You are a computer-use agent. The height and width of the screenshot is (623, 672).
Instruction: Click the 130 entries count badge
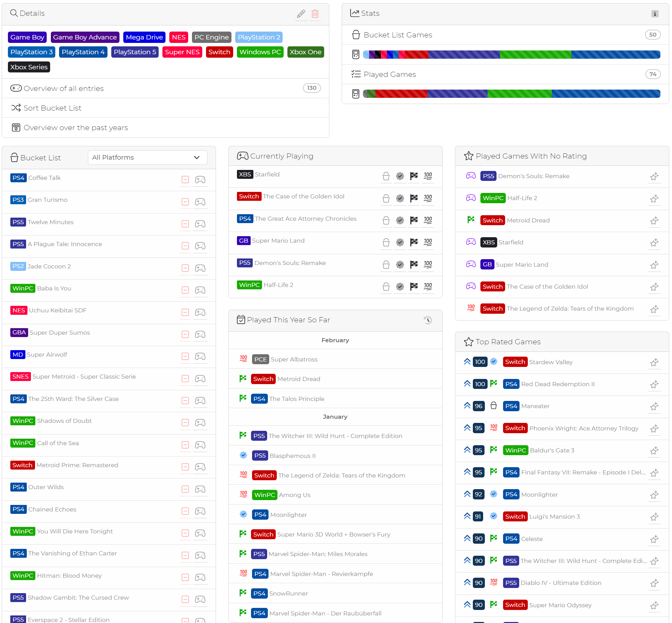tap(312, 88)
